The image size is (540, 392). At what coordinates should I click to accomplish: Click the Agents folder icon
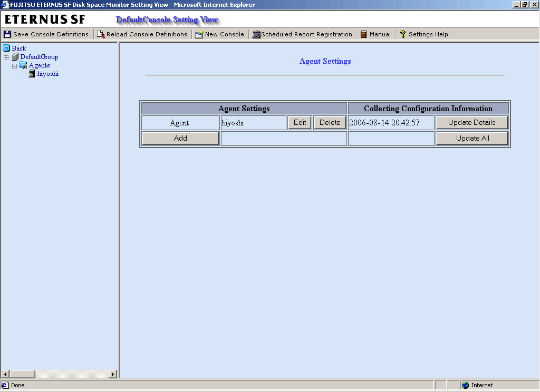tap(23, 65)
